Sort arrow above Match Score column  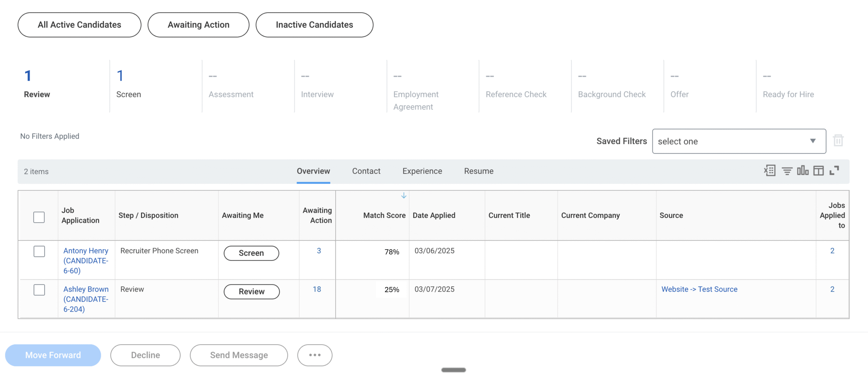tap(403, 195)
